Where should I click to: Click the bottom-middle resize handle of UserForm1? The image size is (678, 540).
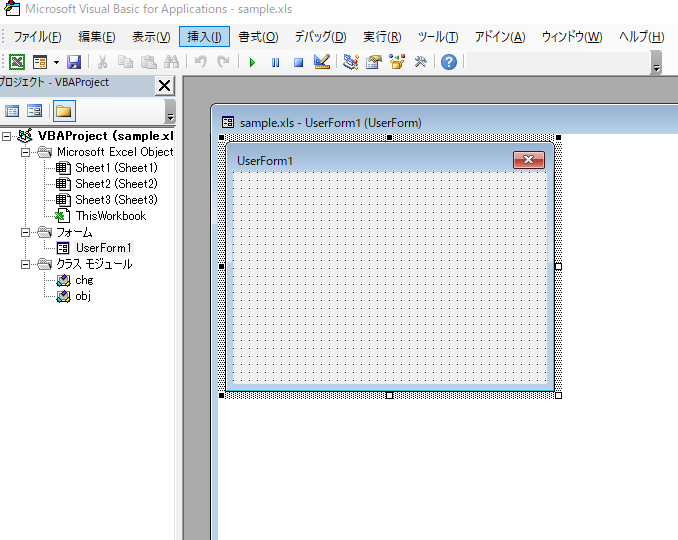[389, 395]
